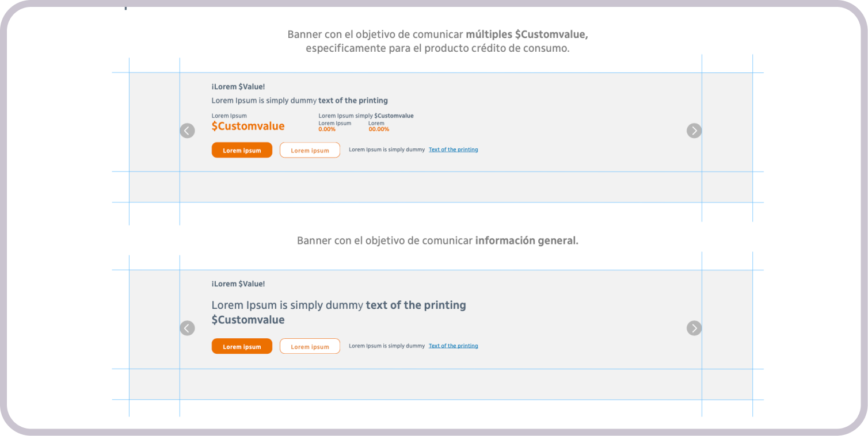Click next arrow in the consumer credit banner
The width and height of the screenshot is (868, 436).
(694, 131)
